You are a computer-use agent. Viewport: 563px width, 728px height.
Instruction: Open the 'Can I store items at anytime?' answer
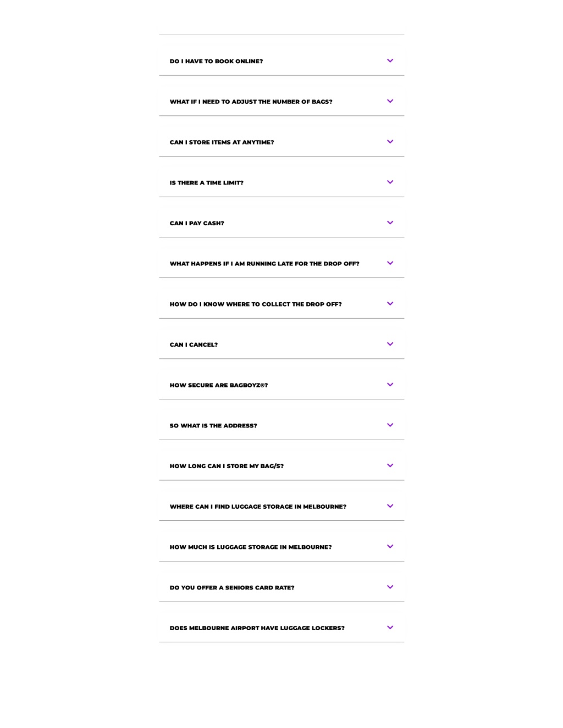click(281, 142)
